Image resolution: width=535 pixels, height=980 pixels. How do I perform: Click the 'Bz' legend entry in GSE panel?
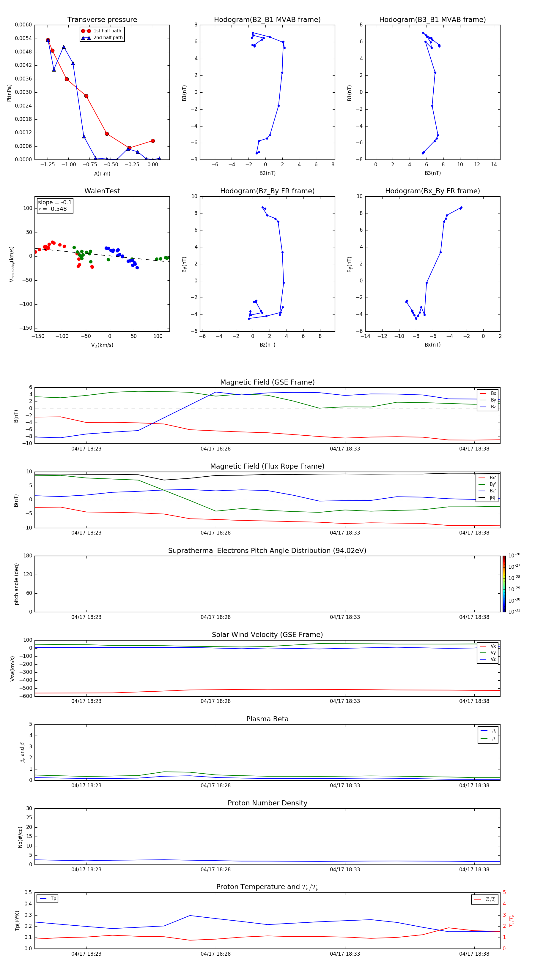pos(488,407)
